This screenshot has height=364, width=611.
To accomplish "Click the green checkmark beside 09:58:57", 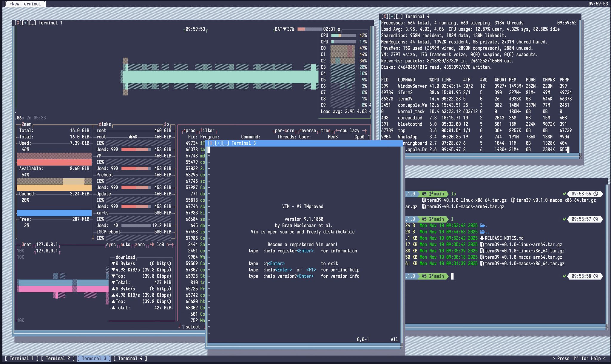I will [564, 219].
